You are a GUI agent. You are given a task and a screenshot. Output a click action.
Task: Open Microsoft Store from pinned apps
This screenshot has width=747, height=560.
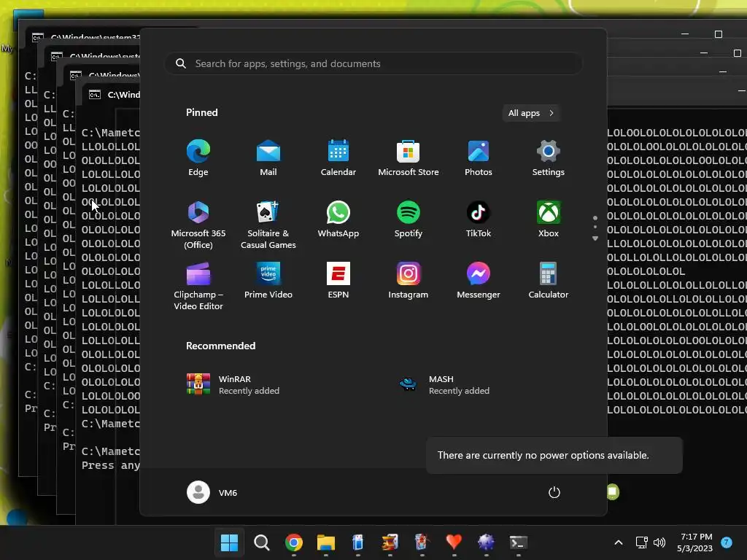point(409,157)
